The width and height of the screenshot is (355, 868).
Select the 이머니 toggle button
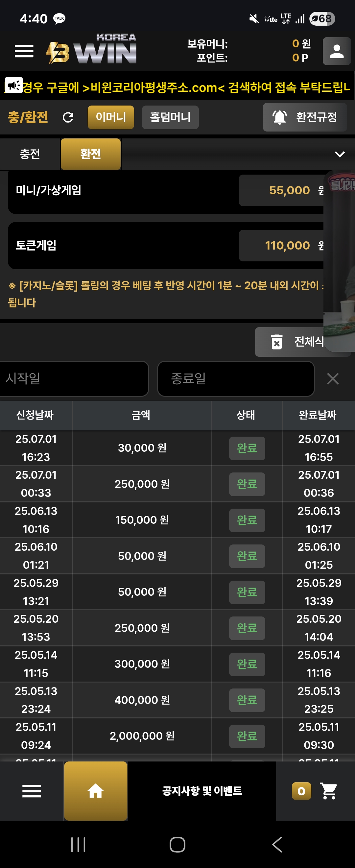point(111,117)
